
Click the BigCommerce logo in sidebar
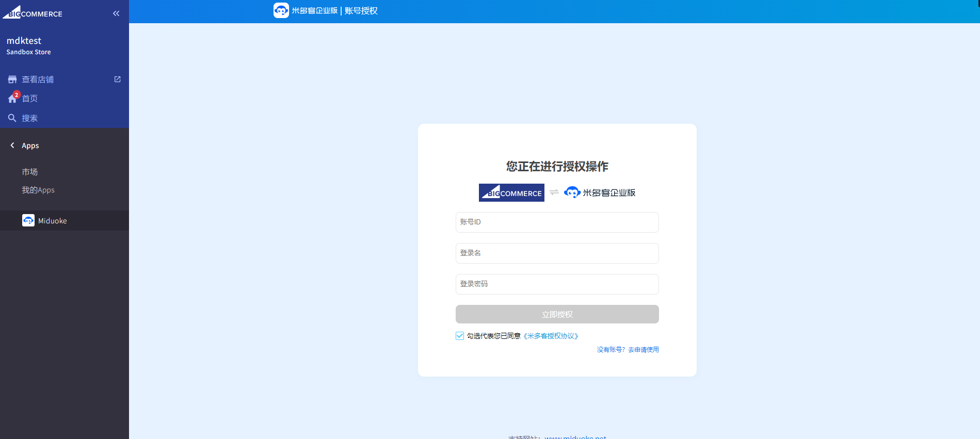pos(33,12)
